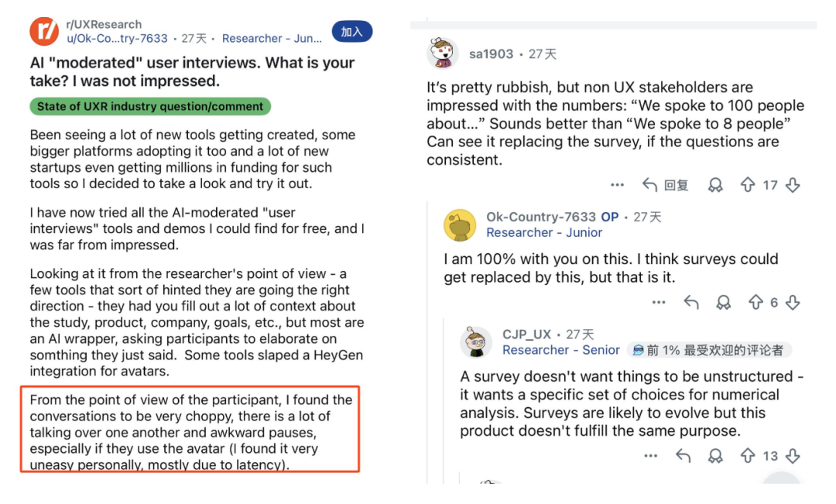Give an award to sa1903's comment

coord(716,185)
